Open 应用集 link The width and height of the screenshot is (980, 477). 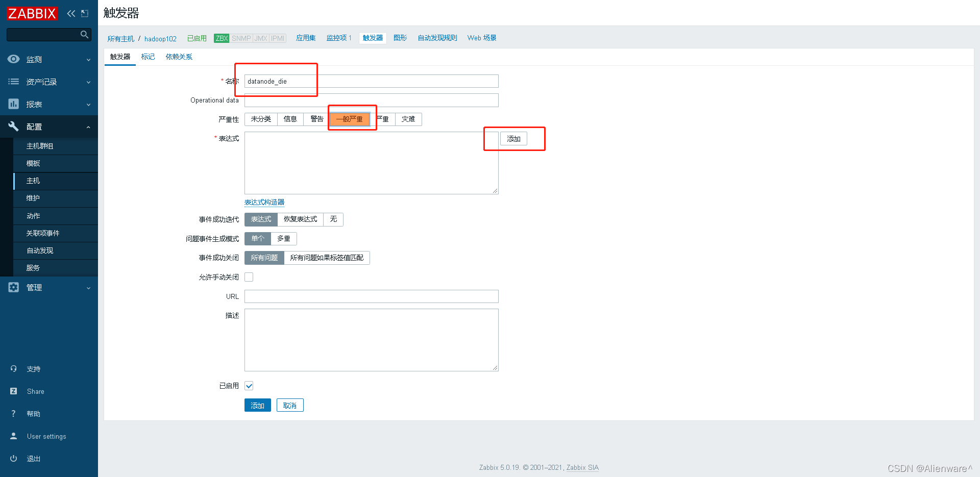click(x=306, y=38)
